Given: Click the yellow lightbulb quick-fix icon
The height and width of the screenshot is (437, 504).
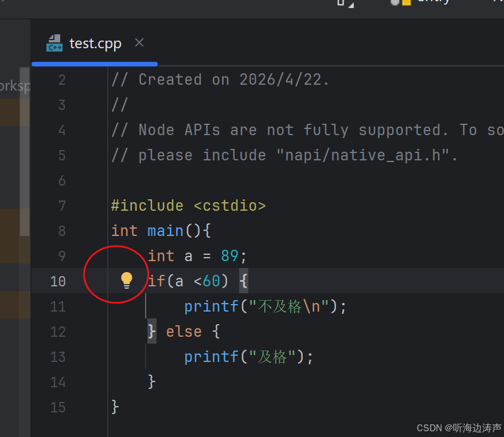Looking at the screenshot, I should pos(127,280).
